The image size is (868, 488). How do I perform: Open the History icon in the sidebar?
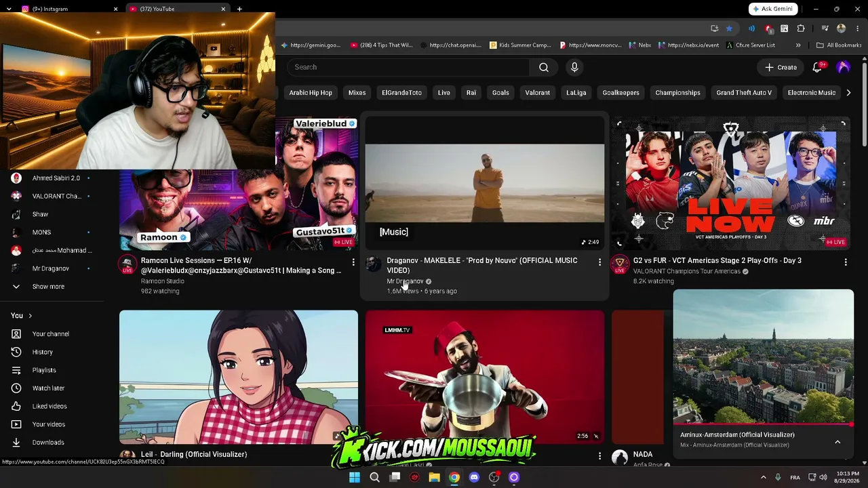[16, 352]
